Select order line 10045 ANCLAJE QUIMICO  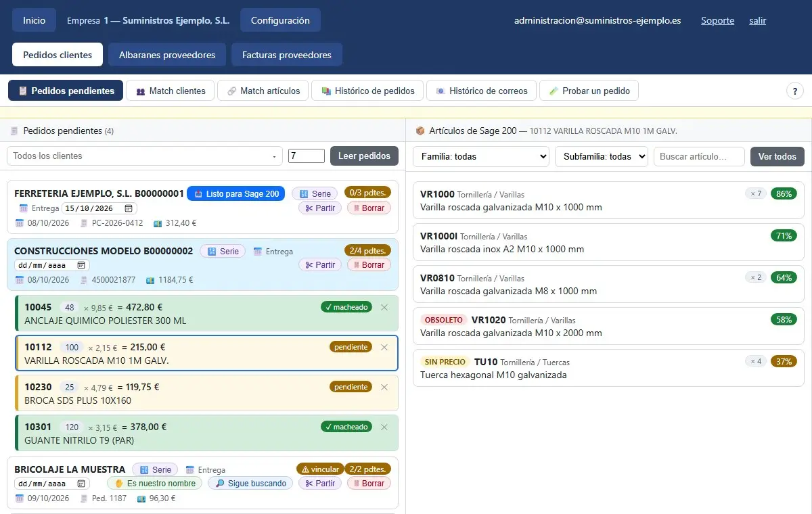coord(206,313)
